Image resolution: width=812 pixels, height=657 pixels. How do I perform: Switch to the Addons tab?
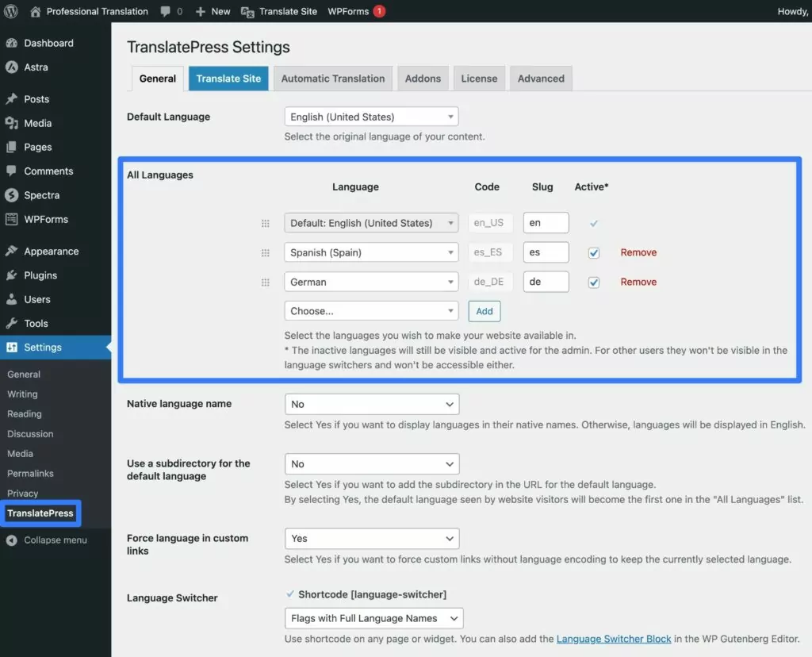[x=423, y=79]
